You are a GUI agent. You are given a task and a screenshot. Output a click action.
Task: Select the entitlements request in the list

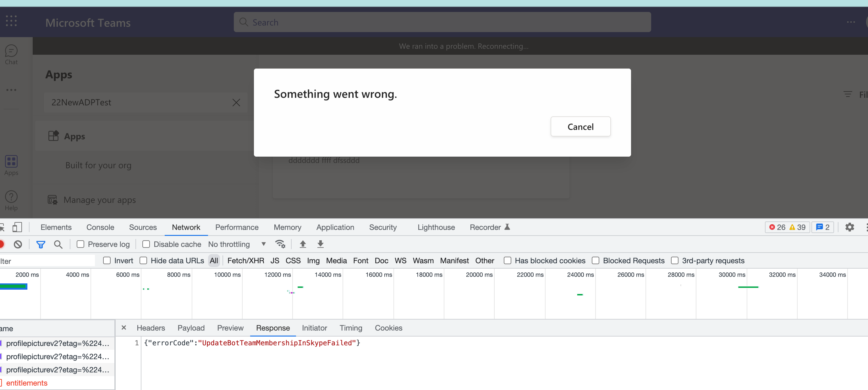tap(27, 383)
